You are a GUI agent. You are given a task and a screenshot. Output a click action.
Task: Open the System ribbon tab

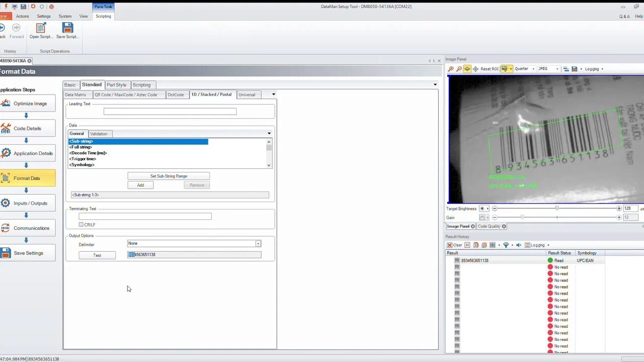click(65, 16)
